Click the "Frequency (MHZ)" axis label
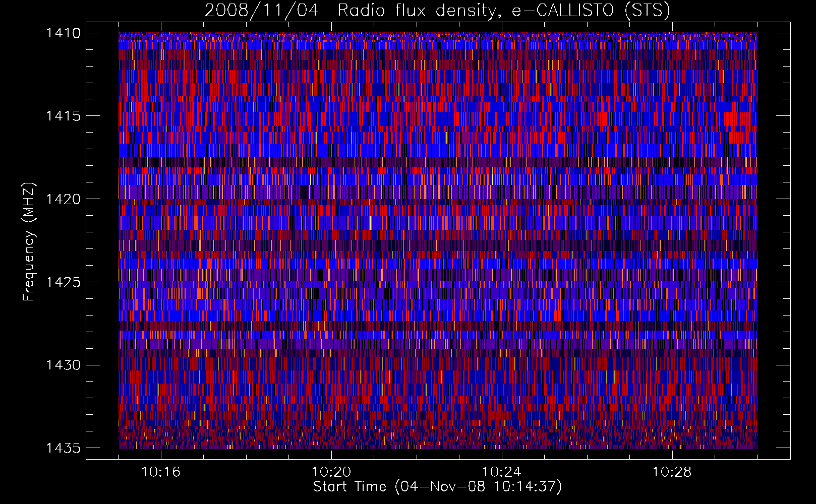Viewport: 816px width, 504px height. tap(29, 242)
